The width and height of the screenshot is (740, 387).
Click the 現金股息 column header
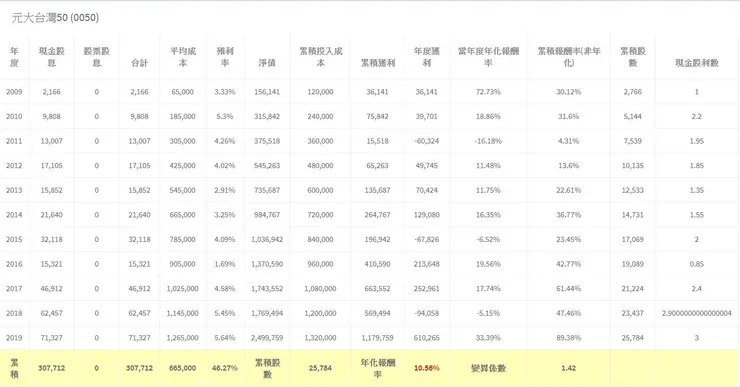[51, 57]
